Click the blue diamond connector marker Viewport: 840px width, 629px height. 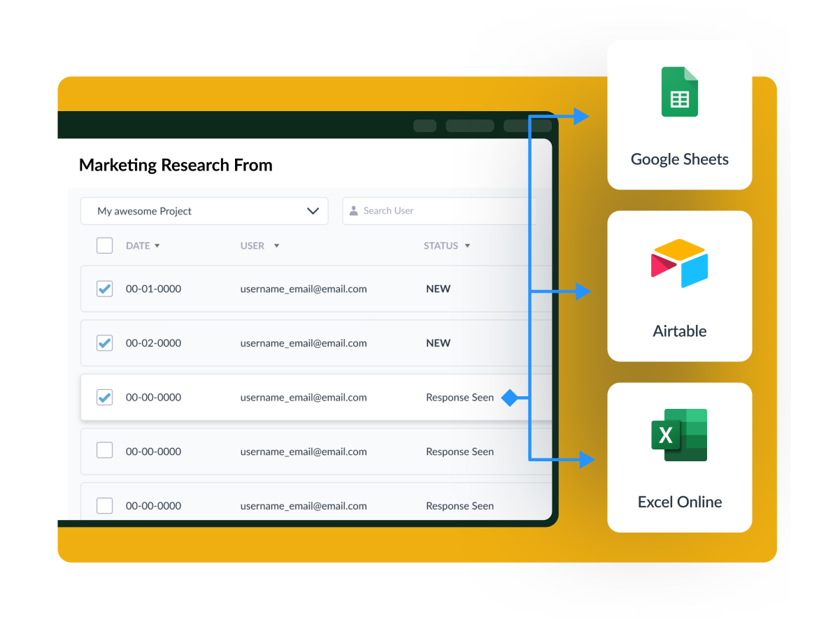tap(510, 398)
